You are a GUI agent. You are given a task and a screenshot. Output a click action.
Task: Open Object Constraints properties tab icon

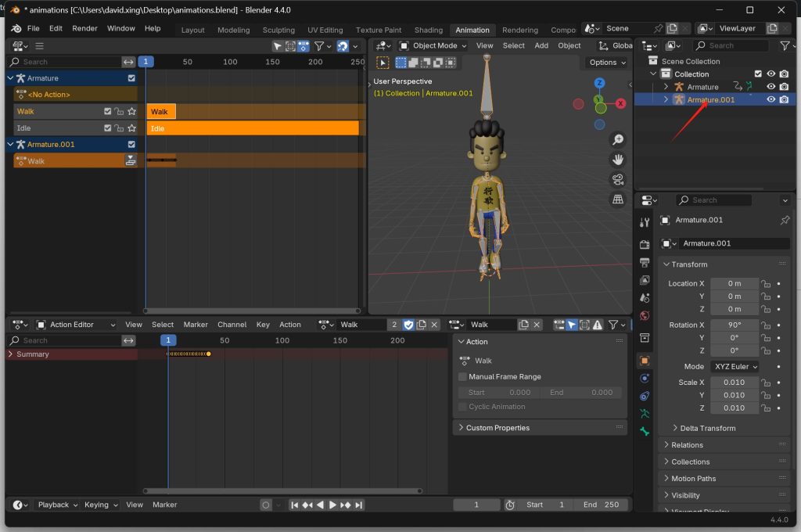pyautogui.click(x=645, y=396)
